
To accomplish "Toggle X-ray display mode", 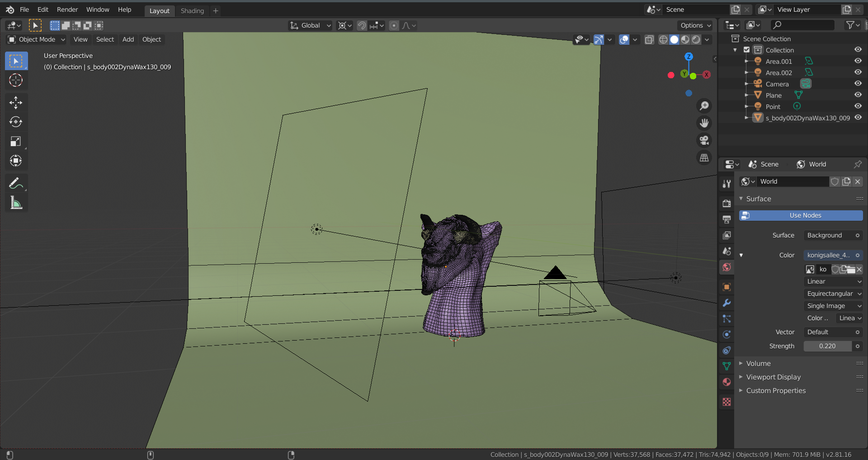I will pyautogui.click(x=649, y=39).
